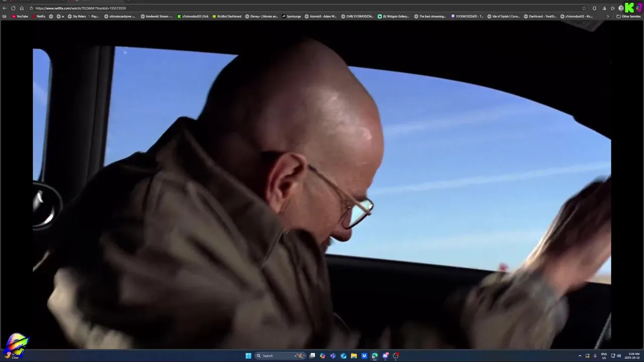Open Outlook from the taskbar
The image size is (644, 362).
[344, 355]
